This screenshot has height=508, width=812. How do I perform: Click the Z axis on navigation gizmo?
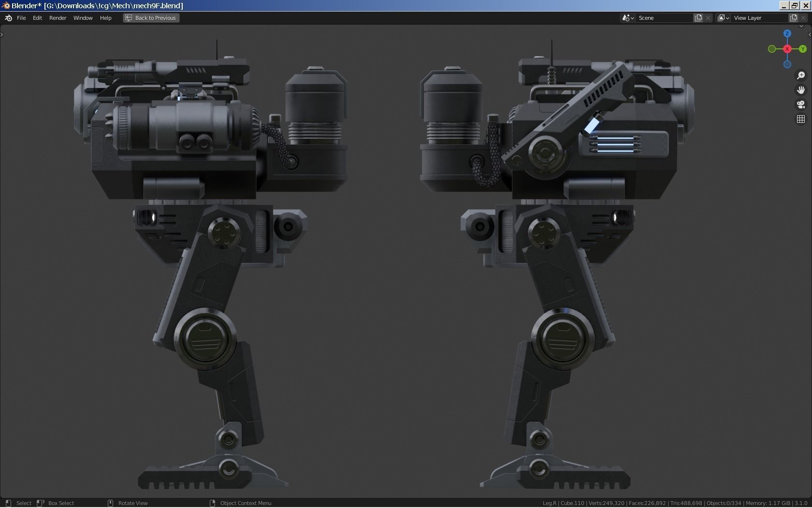(x=787, y=33)
